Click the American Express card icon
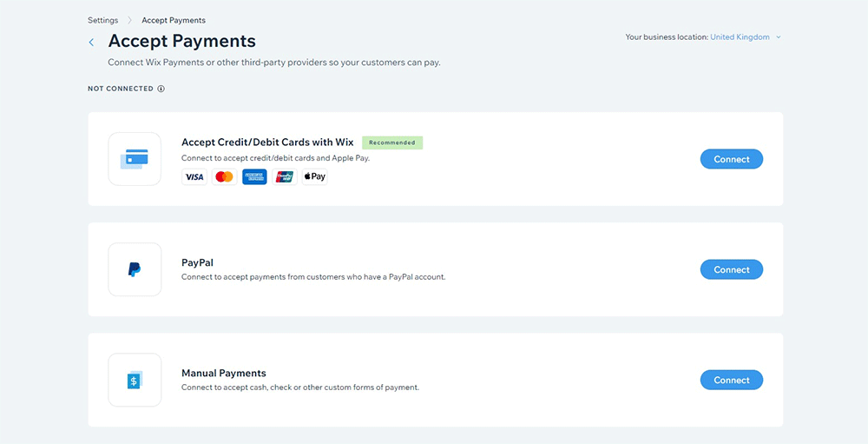Image resolution: width=868 pixels, height=444 pixels. click(x=254, y=177)
